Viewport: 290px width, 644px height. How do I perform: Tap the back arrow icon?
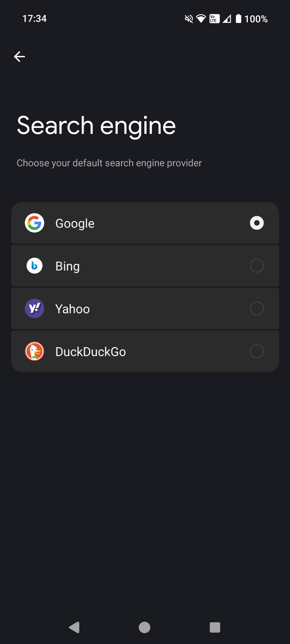[19, 57]
